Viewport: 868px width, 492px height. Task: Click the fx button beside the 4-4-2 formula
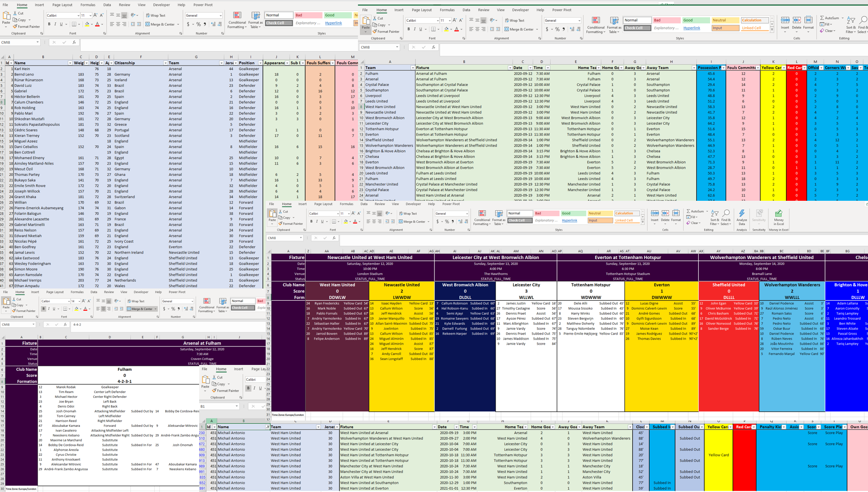(x=65, y=325)
